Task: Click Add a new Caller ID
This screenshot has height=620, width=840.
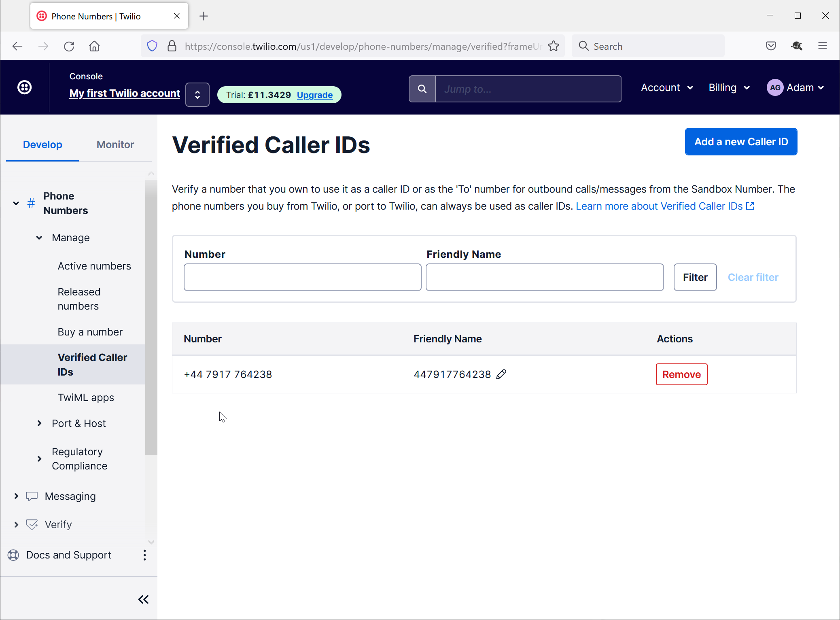Action: 741,142
